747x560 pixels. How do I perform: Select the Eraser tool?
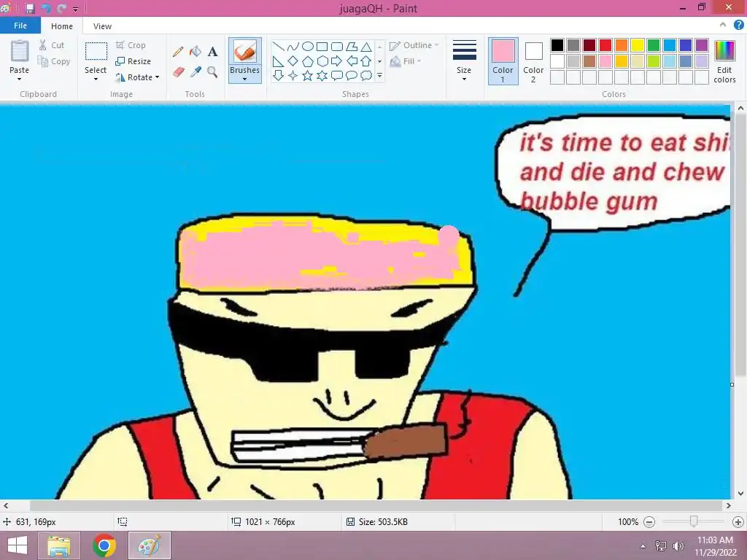coord(178,72)
